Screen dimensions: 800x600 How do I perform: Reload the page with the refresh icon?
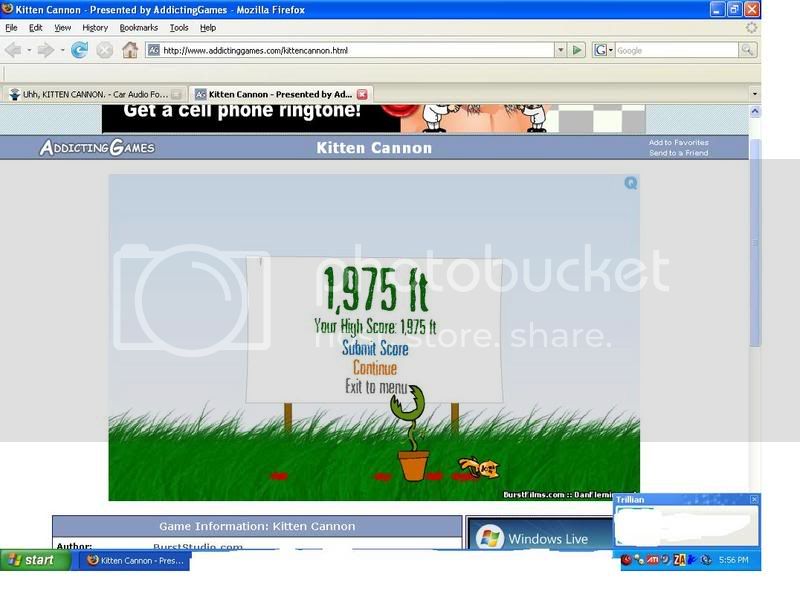point(80,50)
